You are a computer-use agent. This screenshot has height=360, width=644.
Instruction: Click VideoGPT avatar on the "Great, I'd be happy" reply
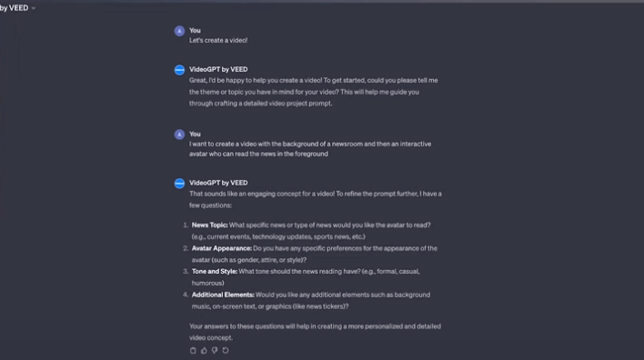pos(179,70)
